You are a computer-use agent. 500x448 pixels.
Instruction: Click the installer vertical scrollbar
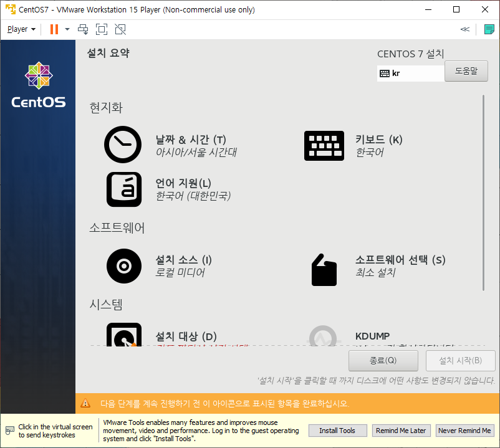[x=483, y=193]
